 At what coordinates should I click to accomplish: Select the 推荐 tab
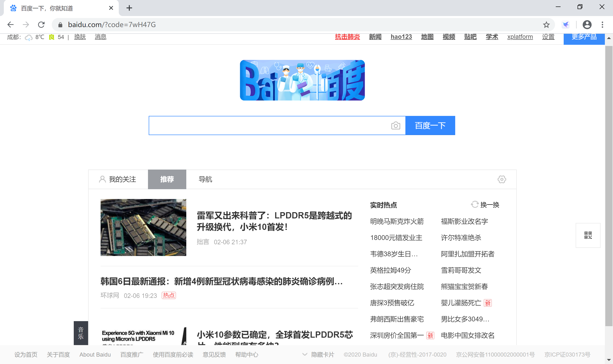[x=167, y=179]
